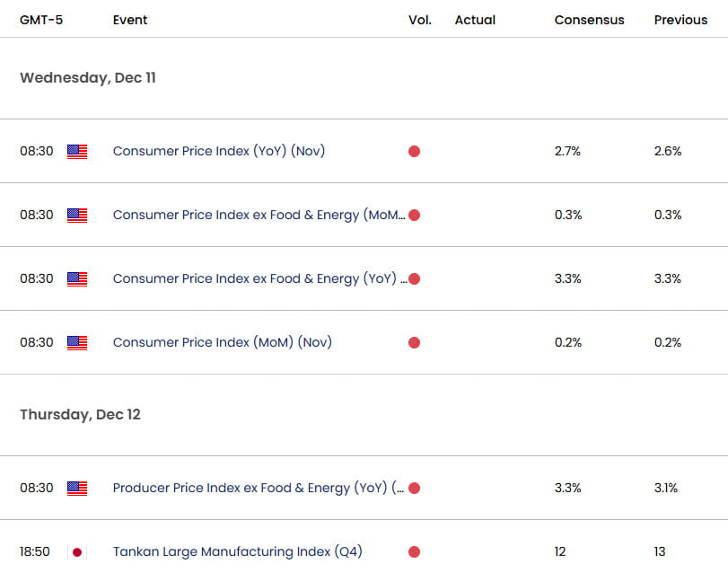Click the volatility dot on Tankan Manufacturing row
This screenshot has width=728, height=582.
click(414, 551)
